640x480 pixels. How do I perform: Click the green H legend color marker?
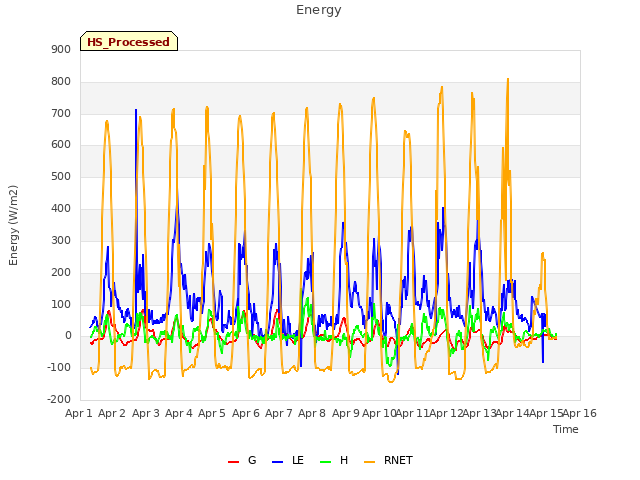325,462
